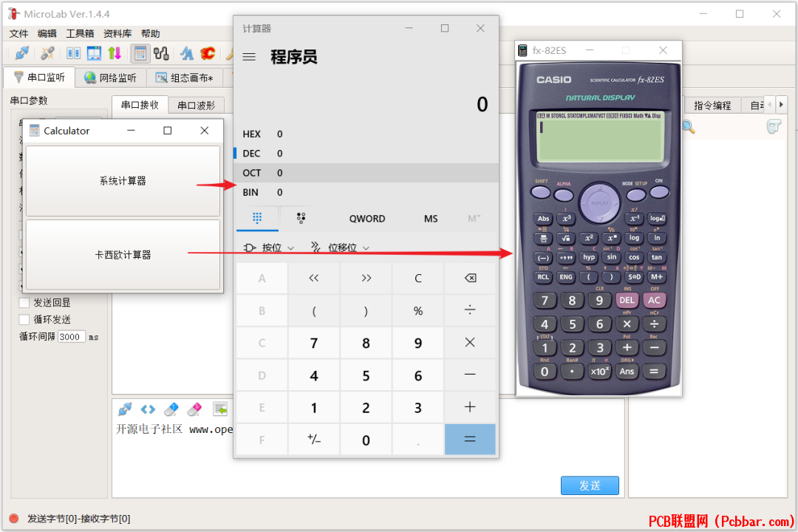The image size is (798, 532).
Task: Click the blue letter A font icon
Action: (x=187, y=53)
